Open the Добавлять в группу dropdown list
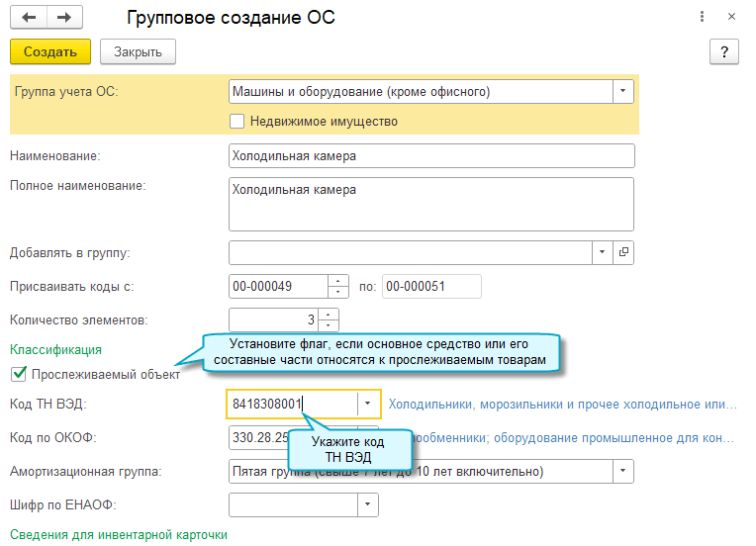This screenshot has height=546, width=756. (x=603, y=252)
